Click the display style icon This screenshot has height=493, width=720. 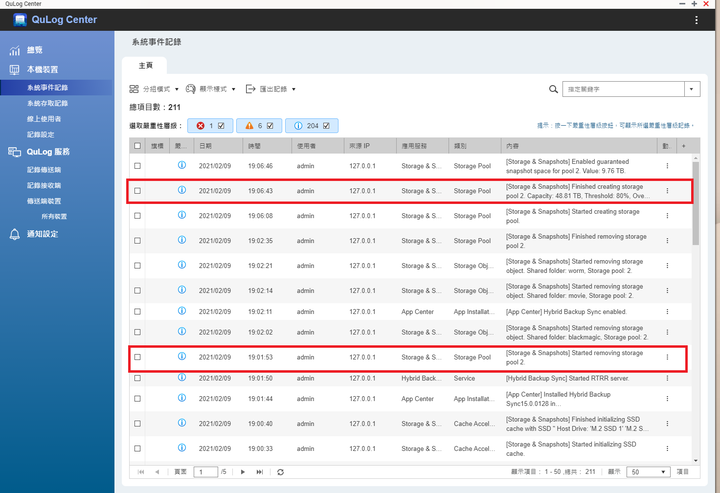click(190, 89)
